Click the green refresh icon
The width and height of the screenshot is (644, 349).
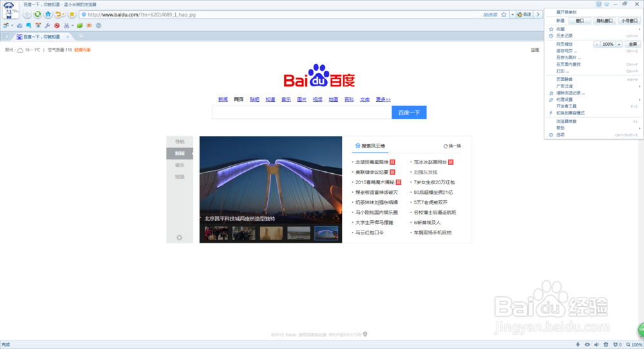38,14
